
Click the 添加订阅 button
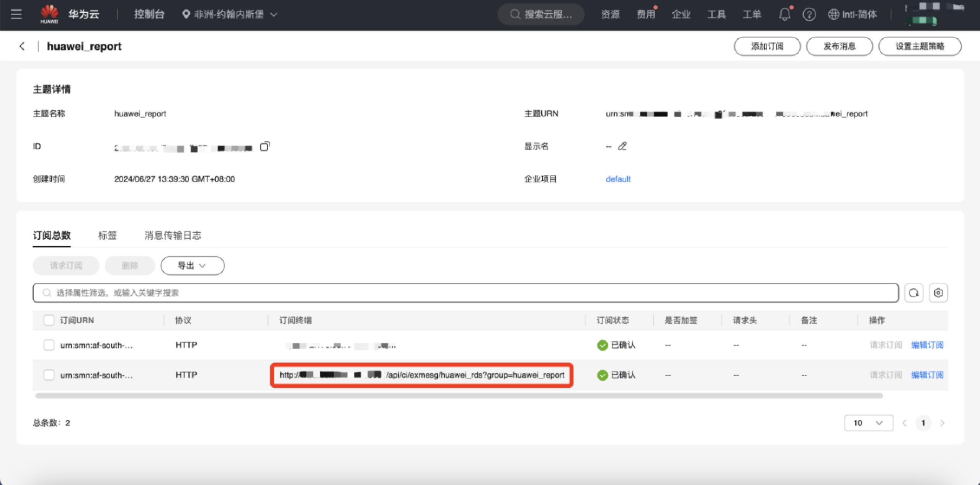point(767,46)
